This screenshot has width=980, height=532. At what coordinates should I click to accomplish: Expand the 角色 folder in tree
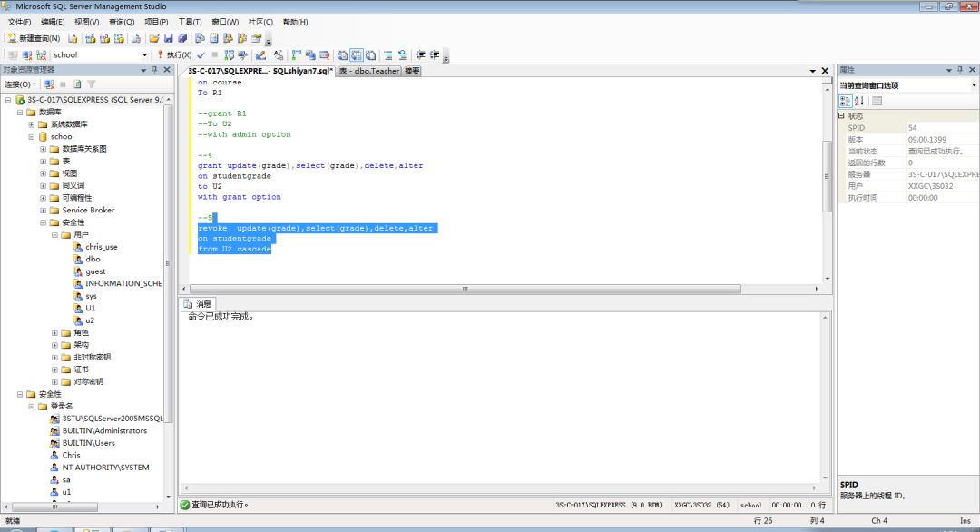coord(54,332)
